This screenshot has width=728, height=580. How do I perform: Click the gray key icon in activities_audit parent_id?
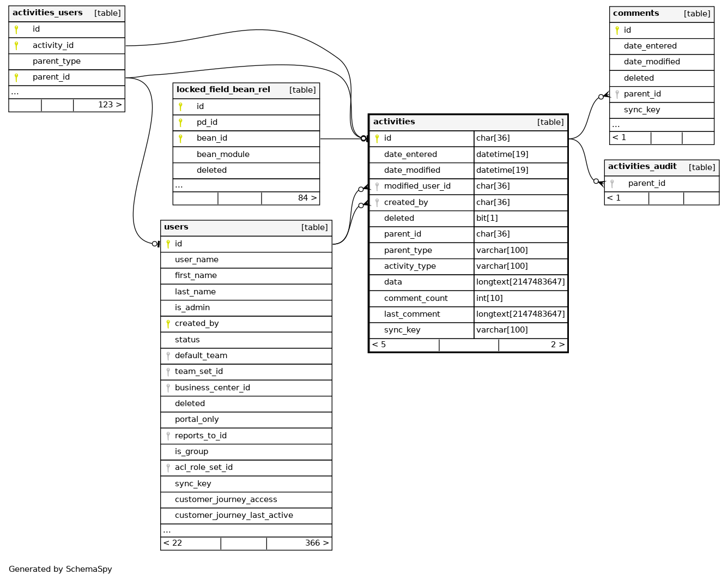click(x=612, y=184)
